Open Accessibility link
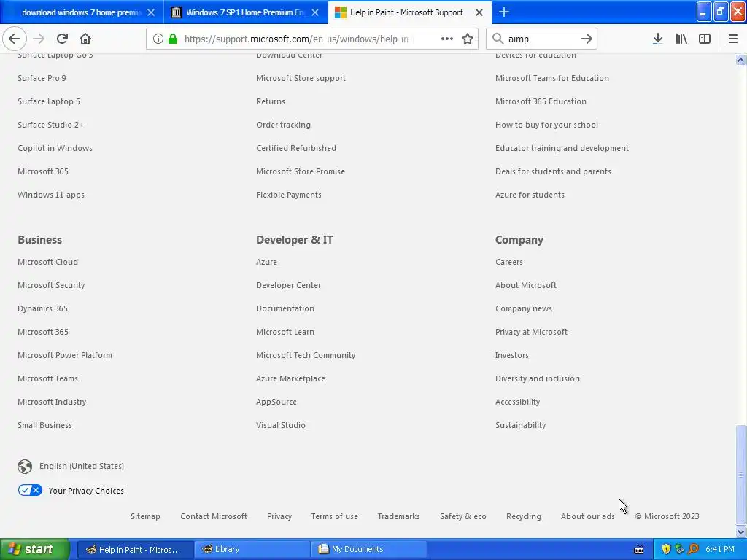This screenshot has width=747, height=560. pyautogui.click(x=518, y=402)
